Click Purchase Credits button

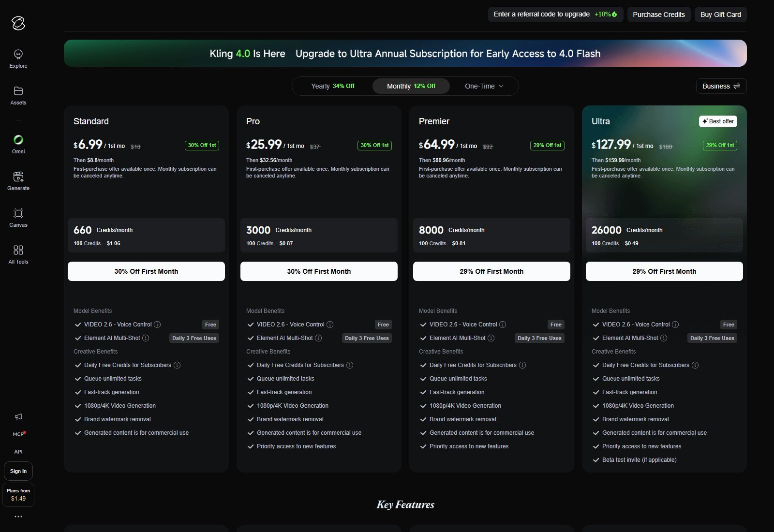[659, 15]
